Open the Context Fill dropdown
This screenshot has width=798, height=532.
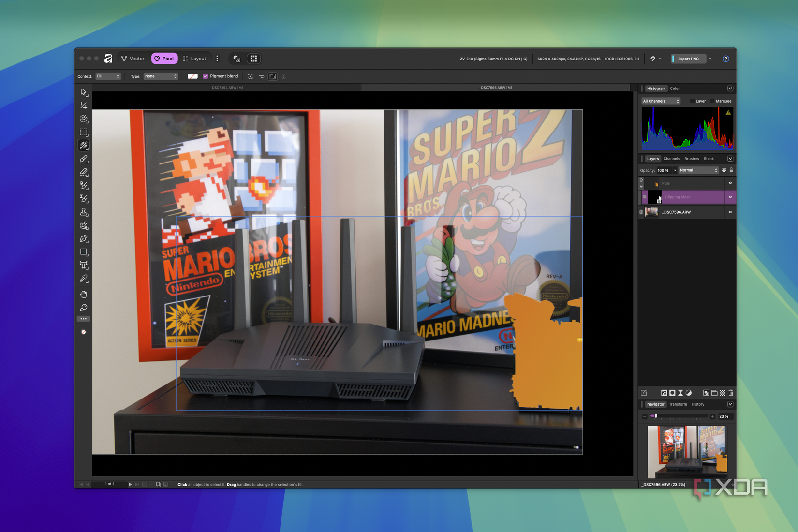108,76
